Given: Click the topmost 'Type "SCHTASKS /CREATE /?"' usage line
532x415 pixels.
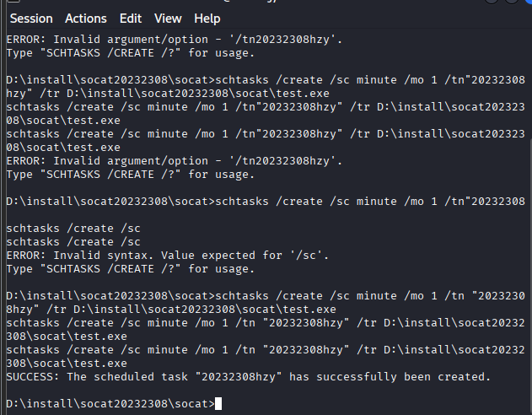Looking at the screenshot, I should 128,53.
